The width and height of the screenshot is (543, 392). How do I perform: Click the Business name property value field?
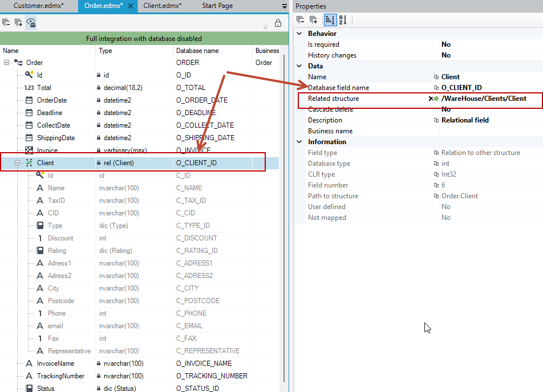tap(491, 131)
